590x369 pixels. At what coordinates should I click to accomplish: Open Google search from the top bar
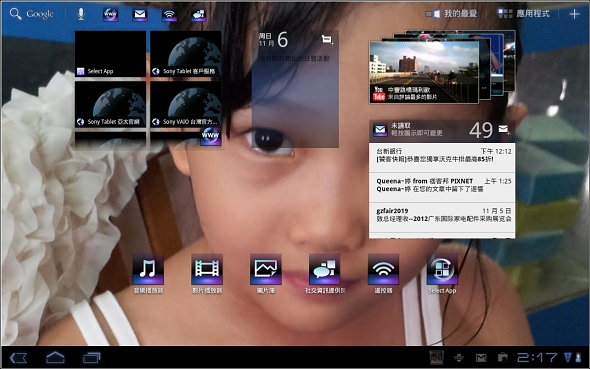click(x=32, y=14)
